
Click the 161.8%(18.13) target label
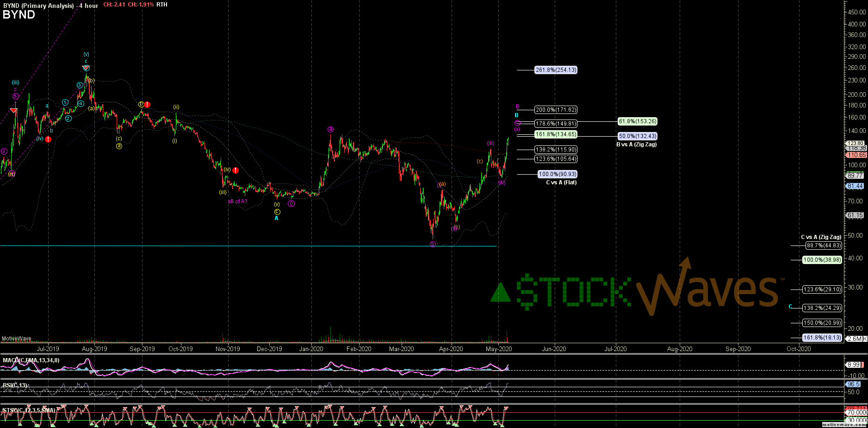pyautogui.click(x=822, y=338)
